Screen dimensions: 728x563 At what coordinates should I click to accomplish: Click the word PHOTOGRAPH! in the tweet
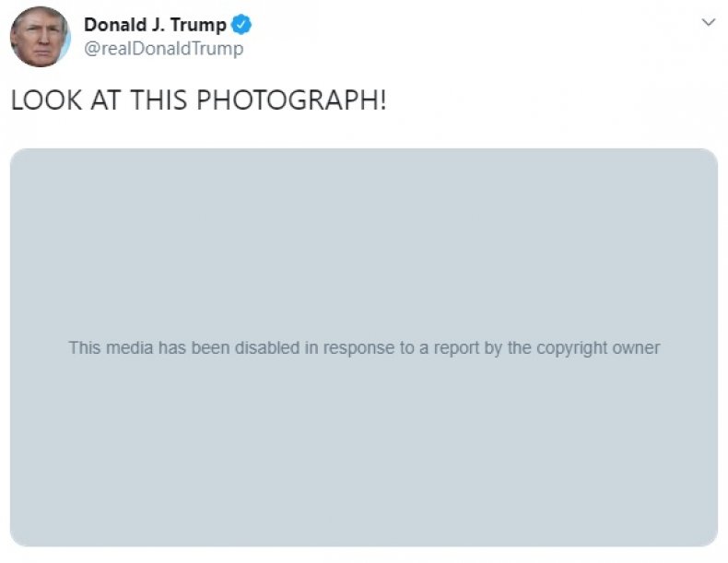pyautogui.click(x=291, y=100)
